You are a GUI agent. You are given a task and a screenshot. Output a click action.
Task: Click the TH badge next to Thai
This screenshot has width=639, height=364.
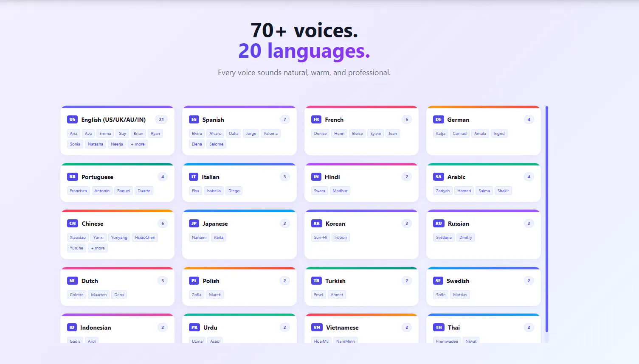click(x=439, y=328)
